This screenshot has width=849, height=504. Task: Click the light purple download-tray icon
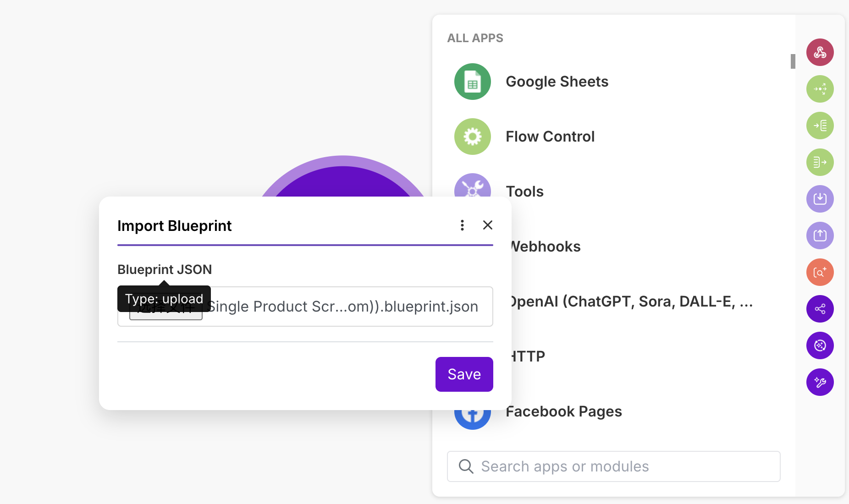820,199
